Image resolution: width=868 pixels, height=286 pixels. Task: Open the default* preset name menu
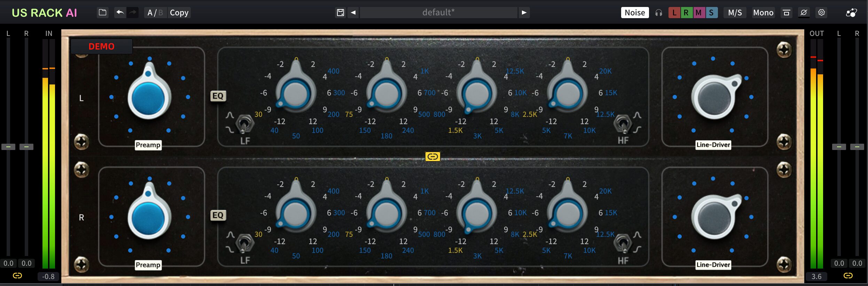coord(438,13)
